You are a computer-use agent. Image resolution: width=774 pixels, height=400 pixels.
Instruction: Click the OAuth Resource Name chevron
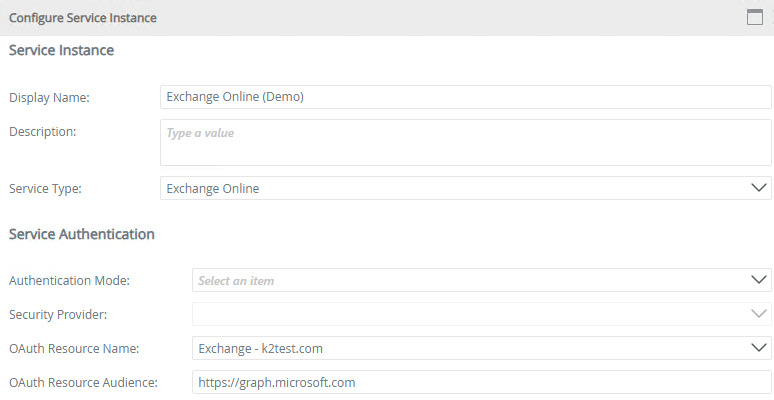(757, 348)
